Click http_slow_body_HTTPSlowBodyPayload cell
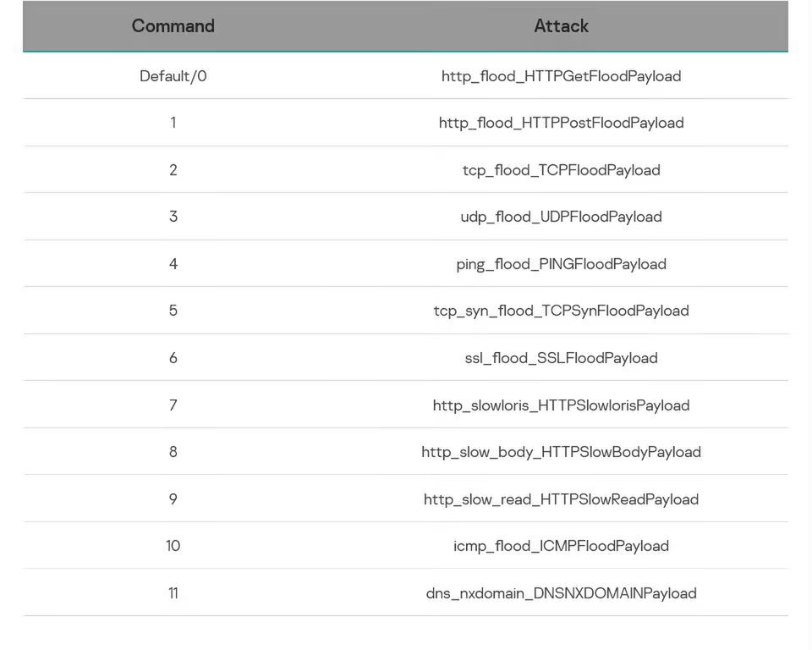This screenshot has width=812, height=650. 561,452
